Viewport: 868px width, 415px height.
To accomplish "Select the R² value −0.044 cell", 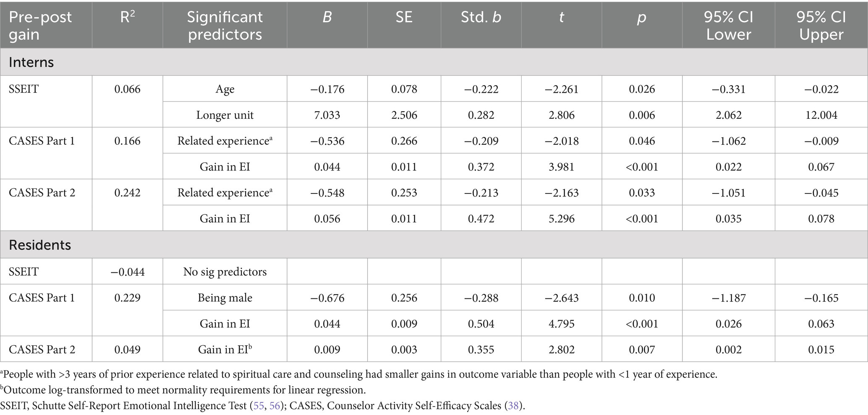I will pyautogui.click(x=128, y=272).
